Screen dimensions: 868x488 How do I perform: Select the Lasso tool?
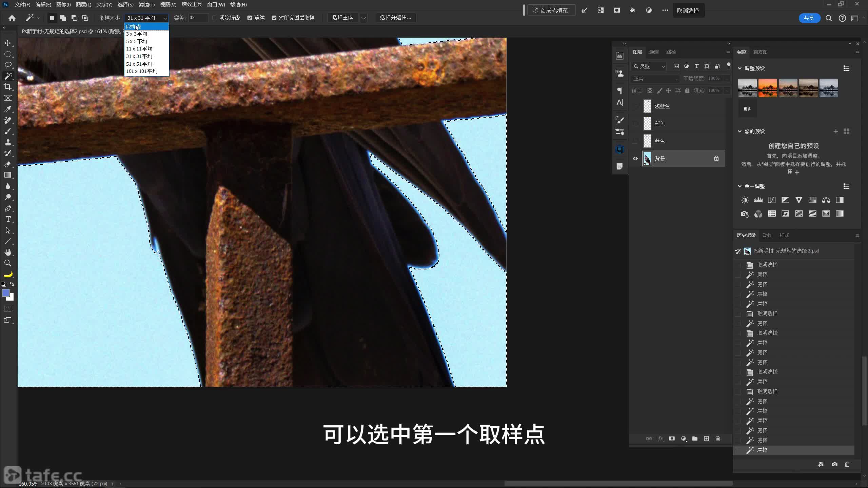pyautogui.click(x=7, y=65)
